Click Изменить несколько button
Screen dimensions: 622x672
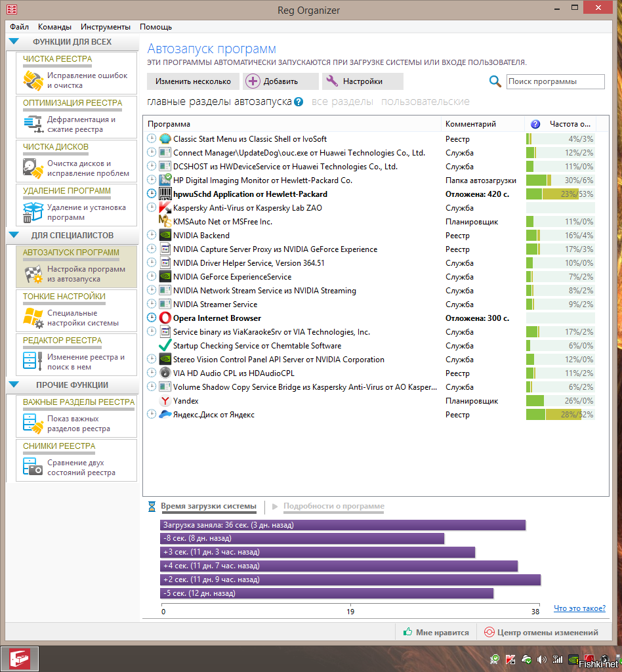pos(193,81)
